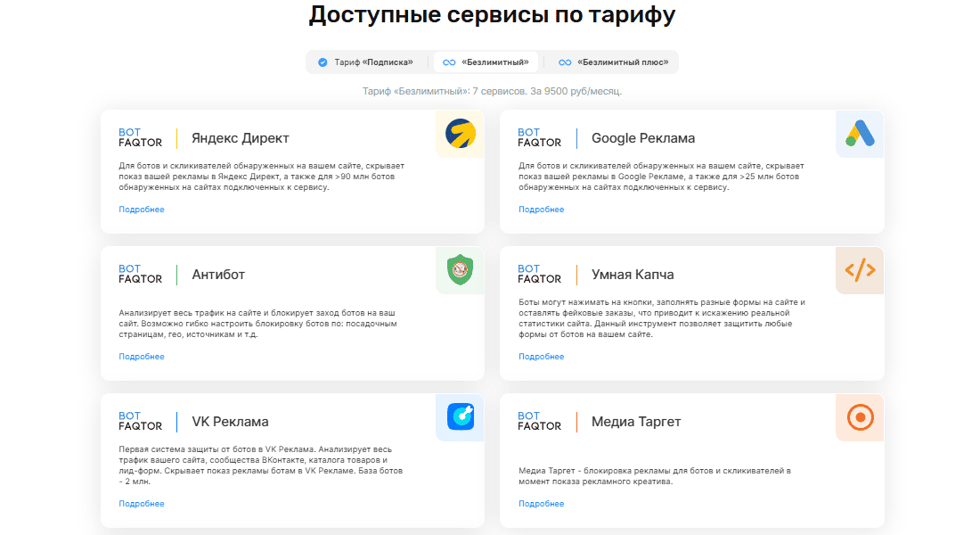The width and height of the screenshot is (980, 535).
Task: Click the Антибот description paragraph
Action: click(258, 324)
